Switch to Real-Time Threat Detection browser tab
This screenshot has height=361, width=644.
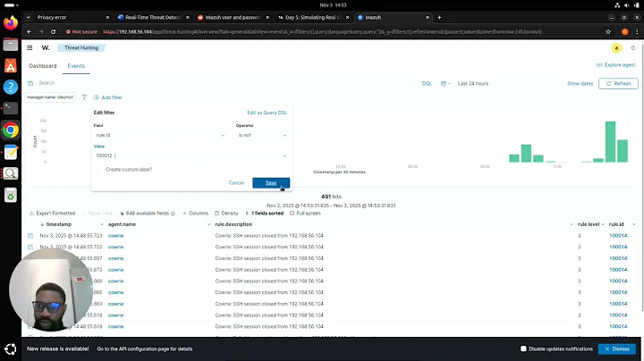tap(152, 18)
